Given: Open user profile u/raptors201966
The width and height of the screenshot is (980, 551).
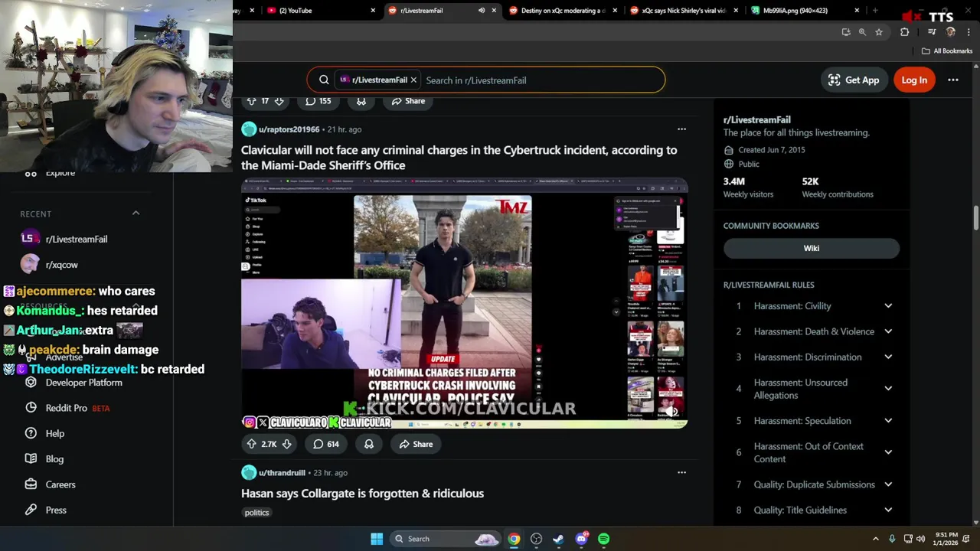Looking at the screenshot, I should click(289, 129).
